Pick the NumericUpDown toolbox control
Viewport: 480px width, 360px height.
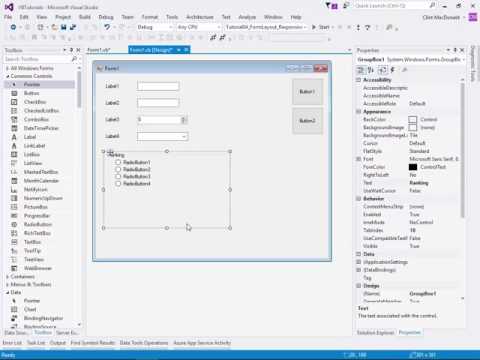coord(43,198)
